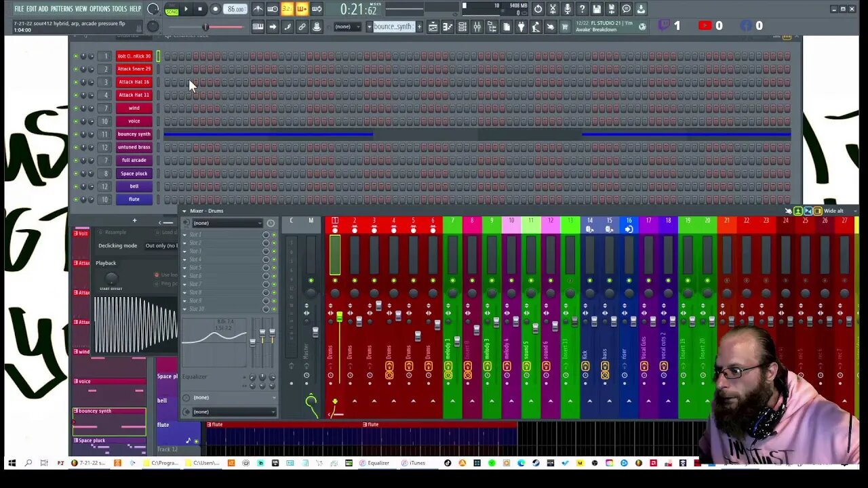Open the ADD menu
This screenshot has height=488, width=868.
click(43, 9)
